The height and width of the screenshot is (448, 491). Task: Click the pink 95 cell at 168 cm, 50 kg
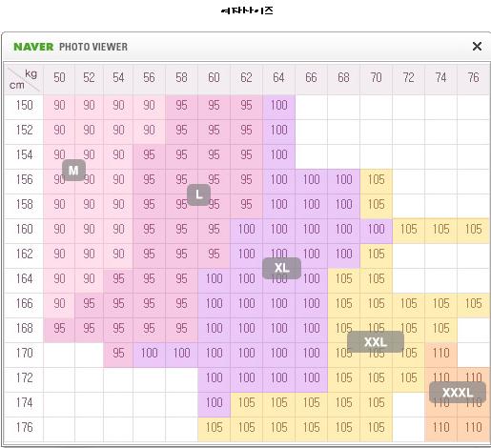coord(59,330)
